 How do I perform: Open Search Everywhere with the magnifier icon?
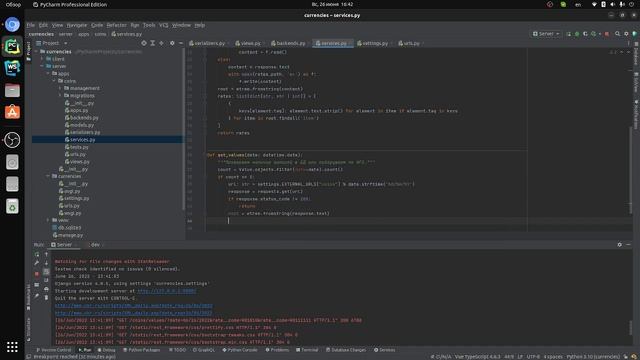pos(618,34)
